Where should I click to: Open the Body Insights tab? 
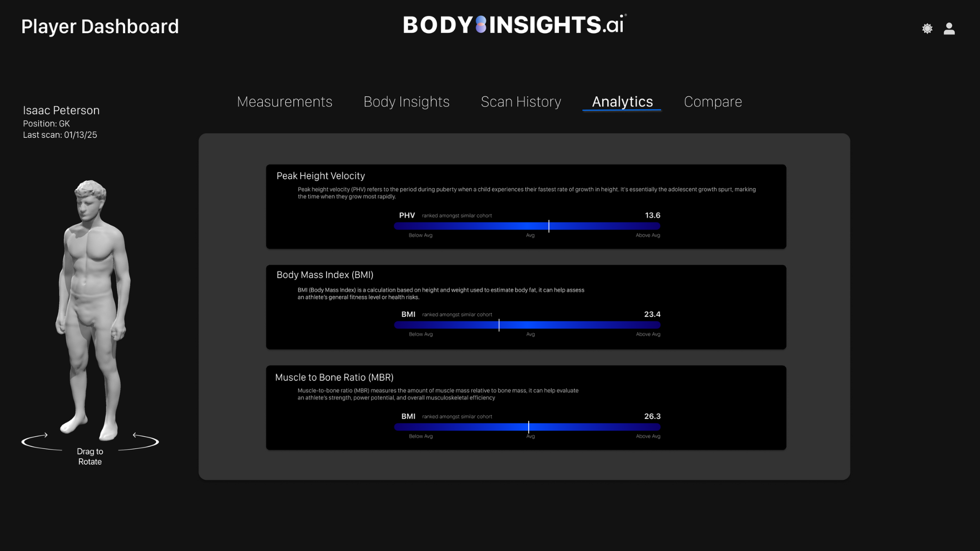406,102
